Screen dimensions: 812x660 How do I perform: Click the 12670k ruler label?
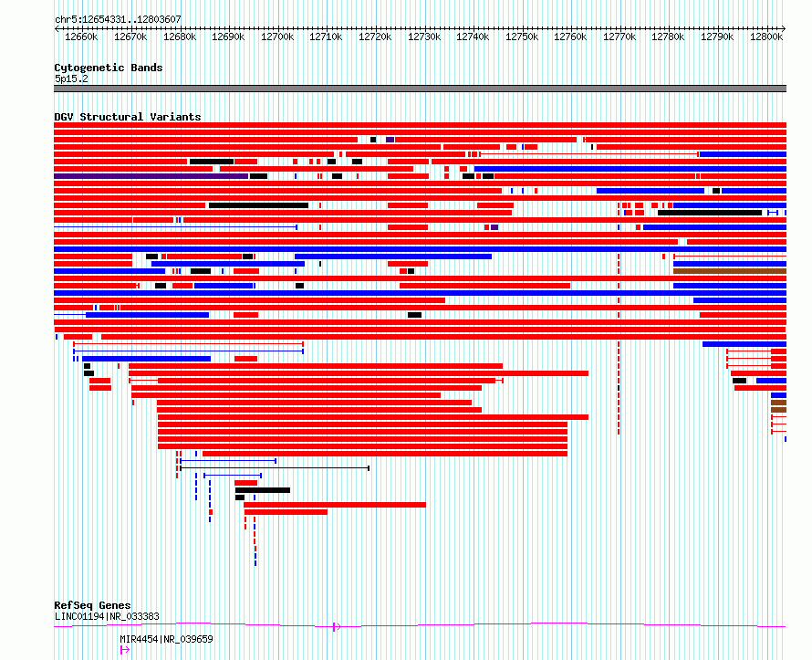click(130, 37)
